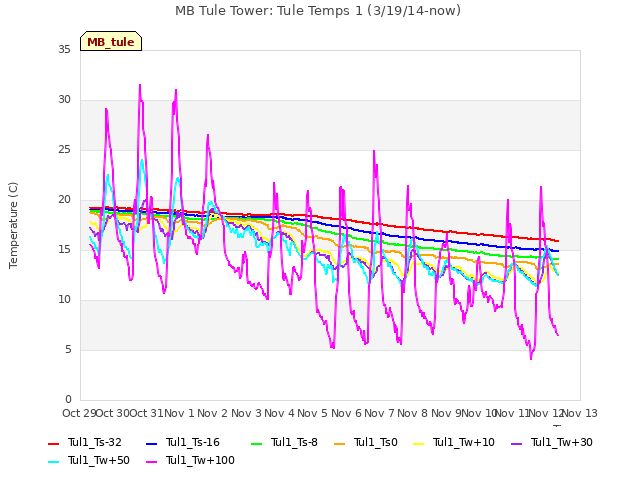640x480 pixels.
Task: Select the Tul1_Tw+30 legend label
Action: point(562,442)
